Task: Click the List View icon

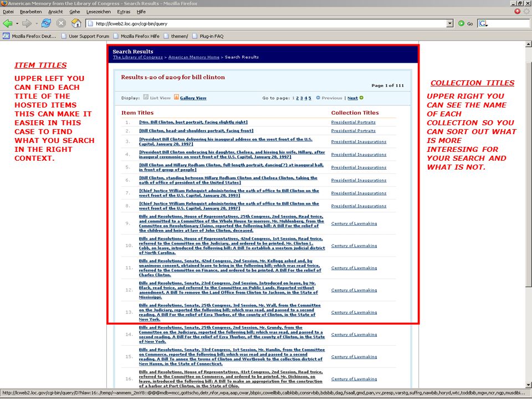Action: (146, 97)
